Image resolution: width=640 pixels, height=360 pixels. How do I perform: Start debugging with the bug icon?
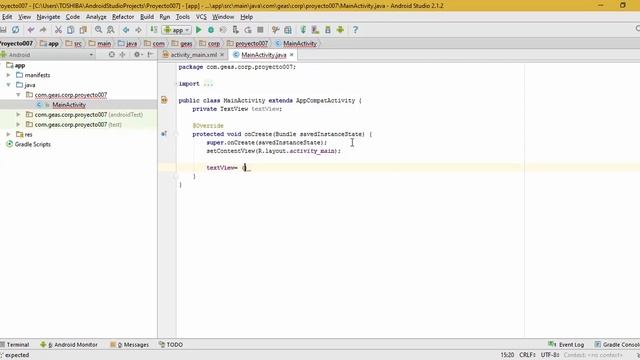coord(211,30)
